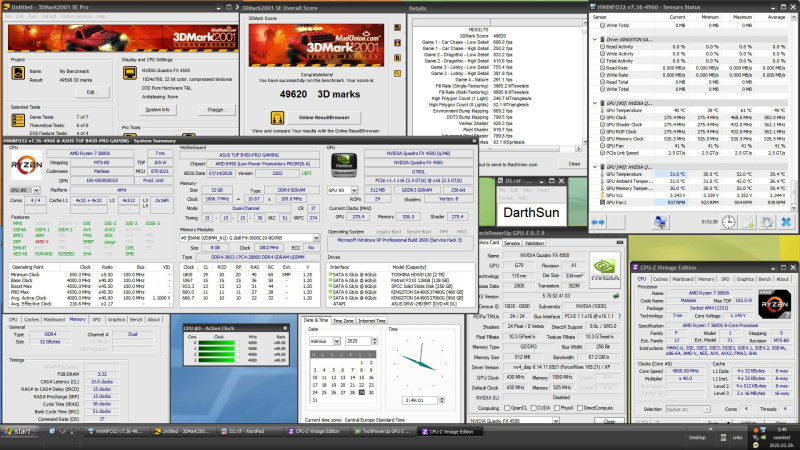The height and width of the screenshot is (450, 800).
Task: Collapse the first GPU NVIDIA sensor group containing GPU Clock
Action: 595,103
